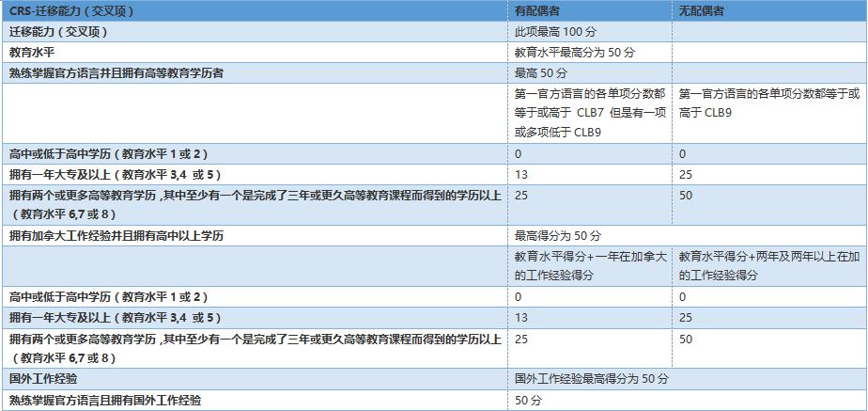Click the '最高 50 分' cell
The height and width of the screenshot is (411, 868).
(x=541, y=72)
